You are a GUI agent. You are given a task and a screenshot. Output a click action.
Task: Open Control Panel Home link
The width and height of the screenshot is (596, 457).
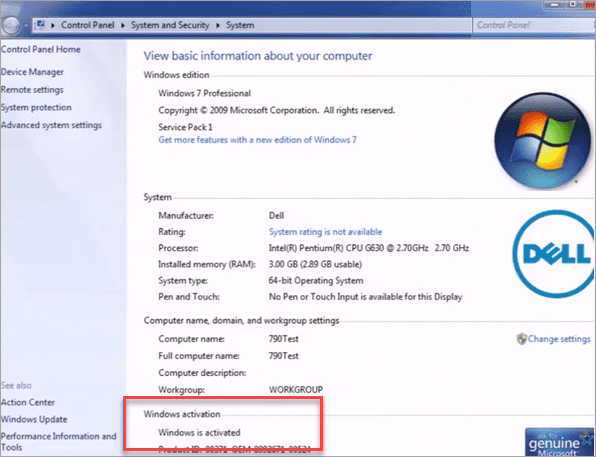[x=41, y=49]
